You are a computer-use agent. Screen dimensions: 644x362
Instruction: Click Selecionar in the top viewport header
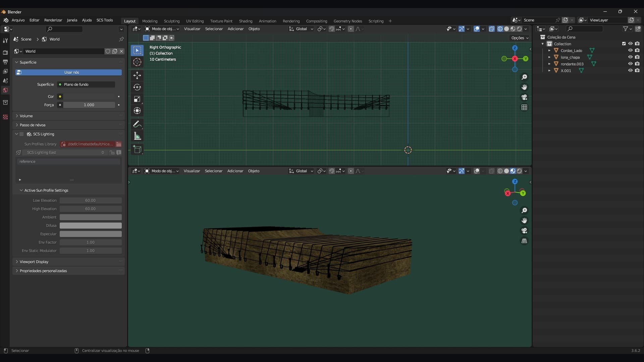click(214, 29)
